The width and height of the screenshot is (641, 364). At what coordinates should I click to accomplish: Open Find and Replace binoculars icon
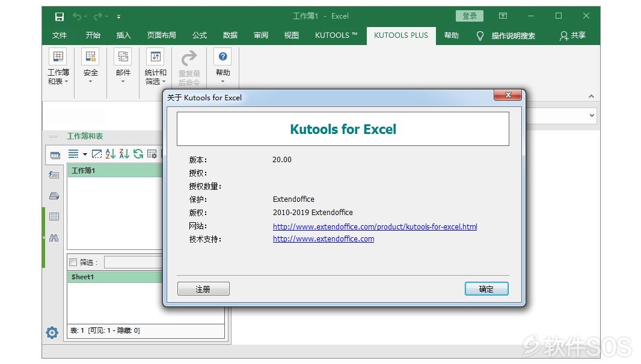(54, 238)
